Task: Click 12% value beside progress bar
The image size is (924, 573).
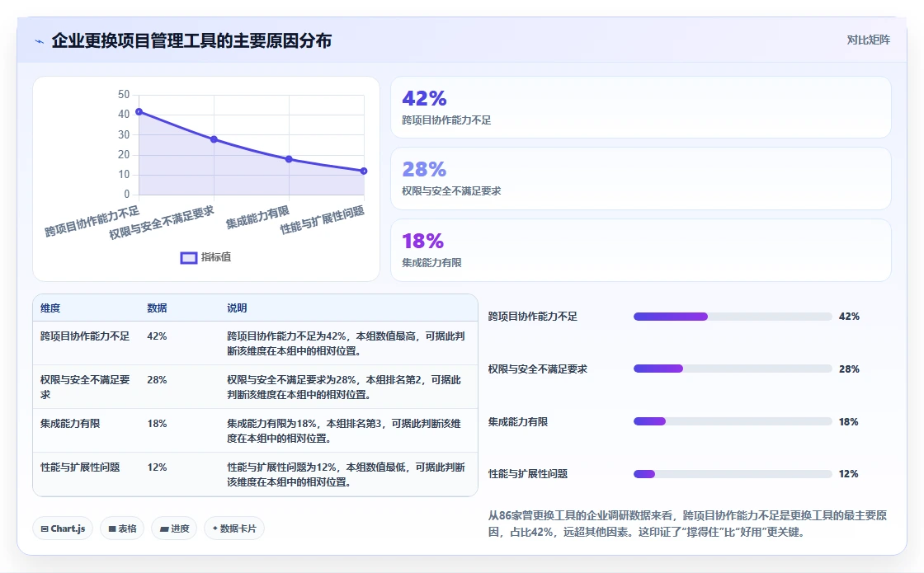Action: 849,474
